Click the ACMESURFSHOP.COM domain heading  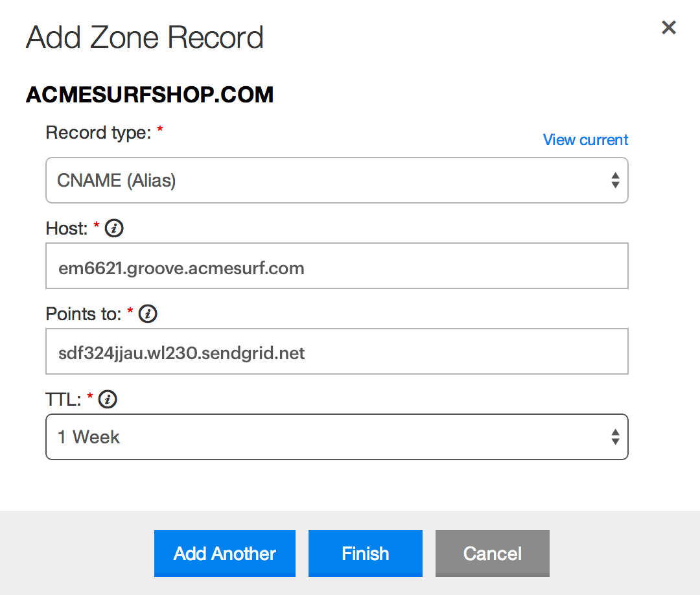[150, 95]
